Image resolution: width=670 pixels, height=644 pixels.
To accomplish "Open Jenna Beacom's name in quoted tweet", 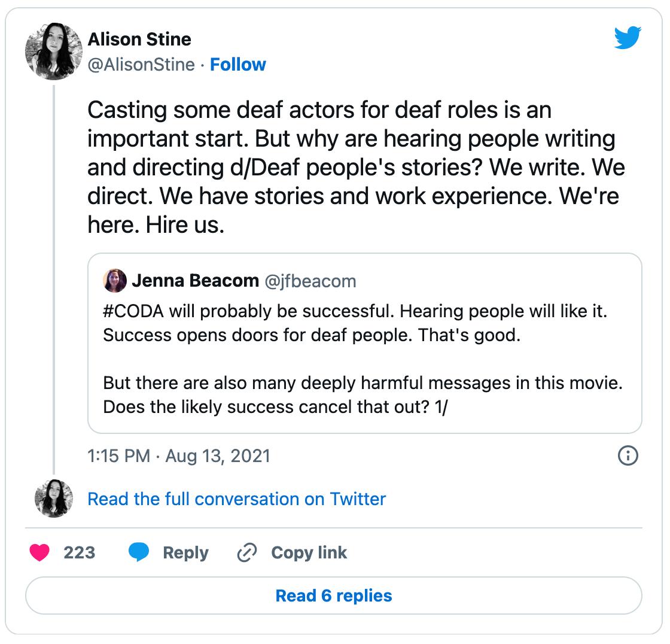I will click(195, 281).
